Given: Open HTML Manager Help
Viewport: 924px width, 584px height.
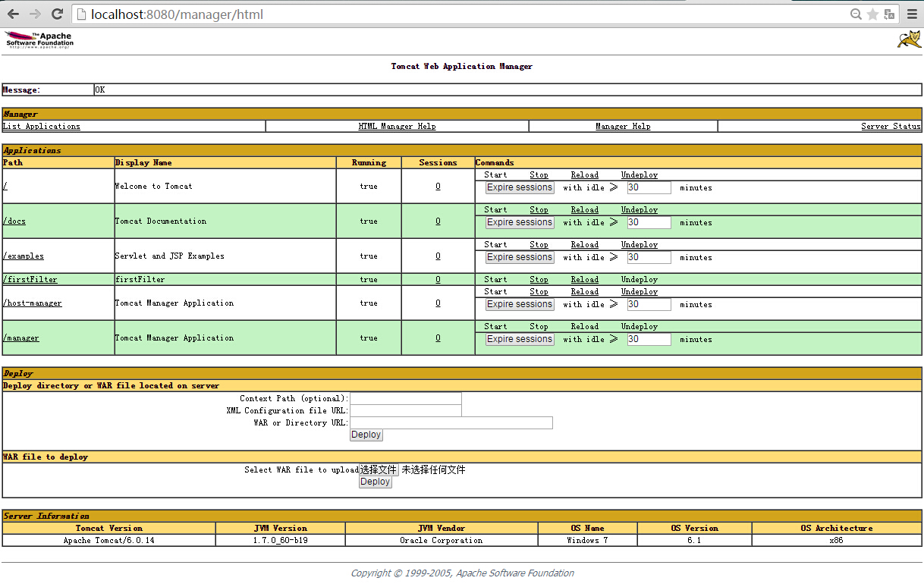Looking at the screenshot, I should click(397, 127).
